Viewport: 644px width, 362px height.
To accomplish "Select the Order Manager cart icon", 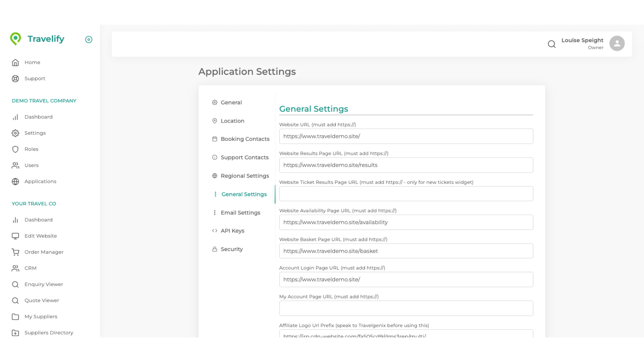I will (x=15, y=252).
